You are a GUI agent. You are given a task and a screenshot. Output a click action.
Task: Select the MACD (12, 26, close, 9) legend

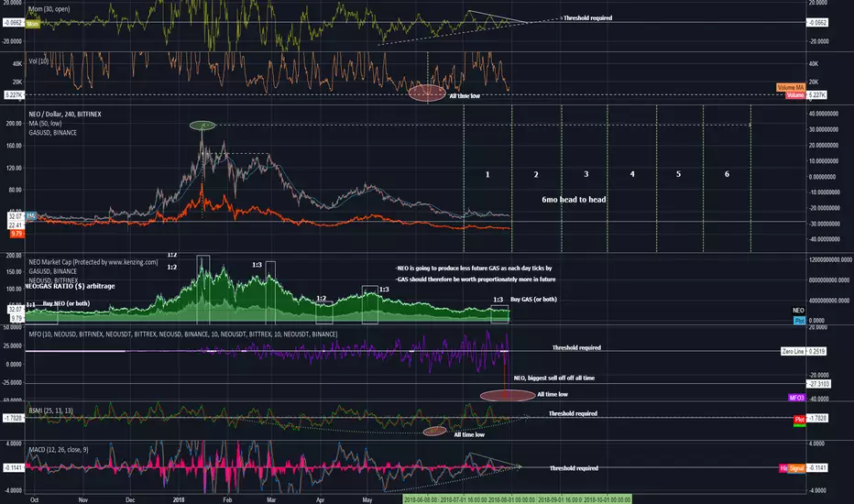coord(59,450)
